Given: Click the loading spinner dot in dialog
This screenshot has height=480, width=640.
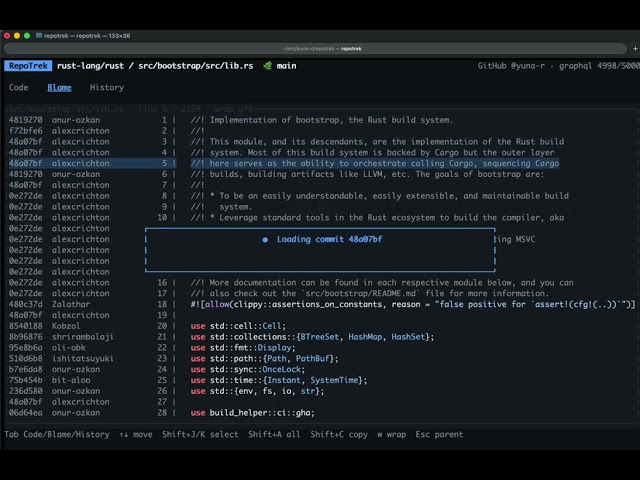Looking at the screenshot, I should point(265,240).
